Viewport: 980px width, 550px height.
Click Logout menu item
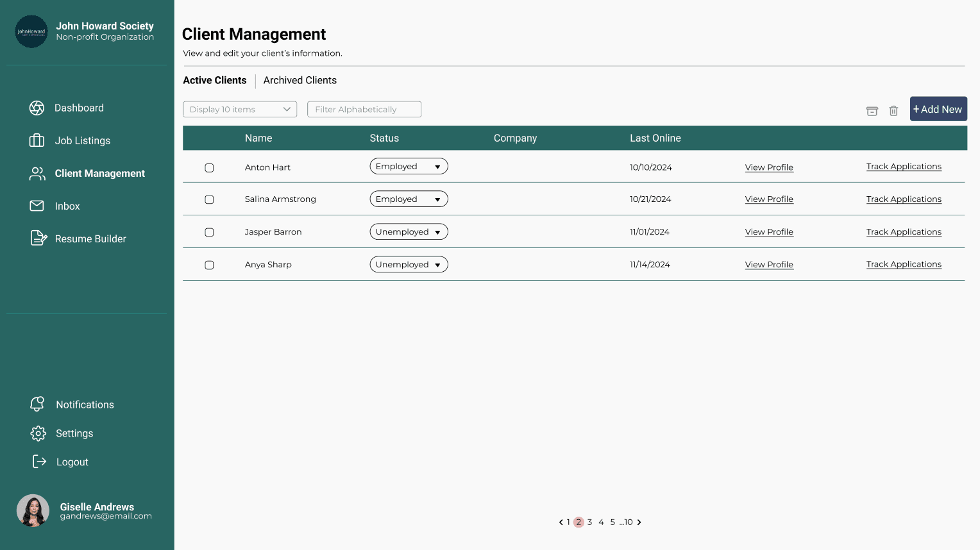[72, 462]
